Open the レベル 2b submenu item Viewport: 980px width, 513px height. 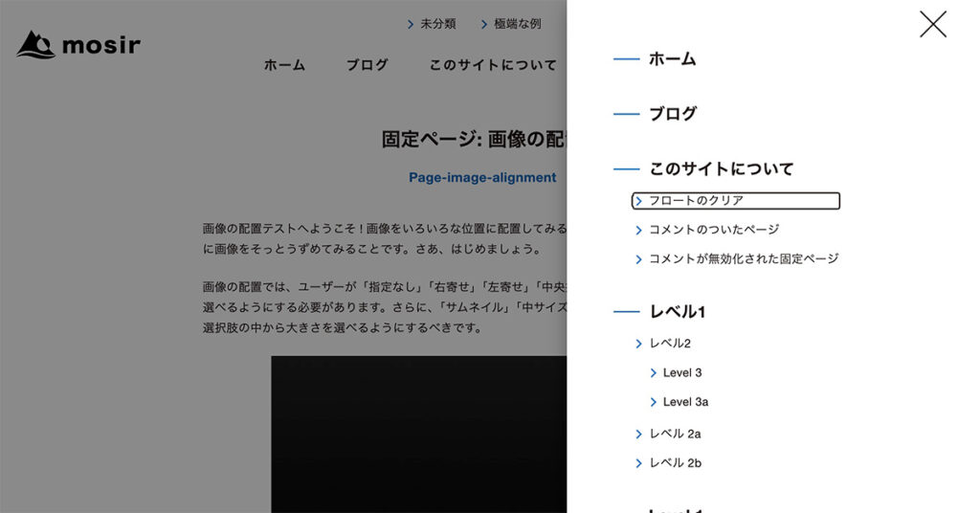point(675,463)
